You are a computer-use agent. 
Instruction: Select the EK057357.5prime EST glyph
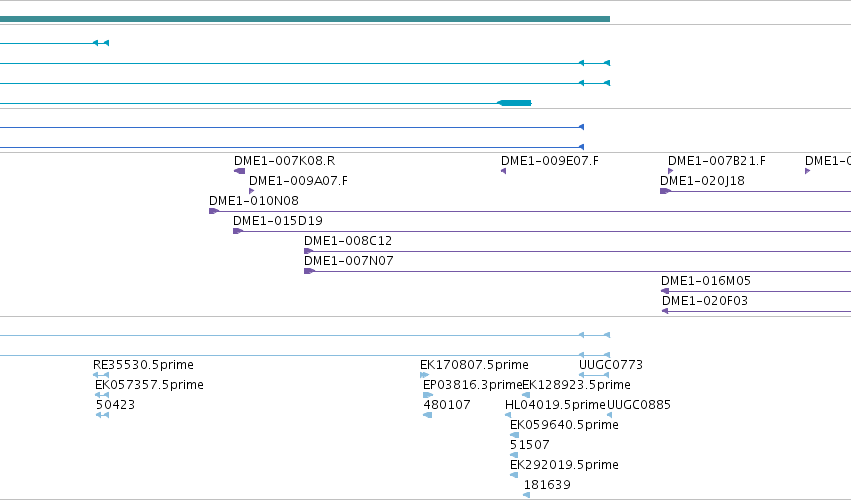pos(102,395)
